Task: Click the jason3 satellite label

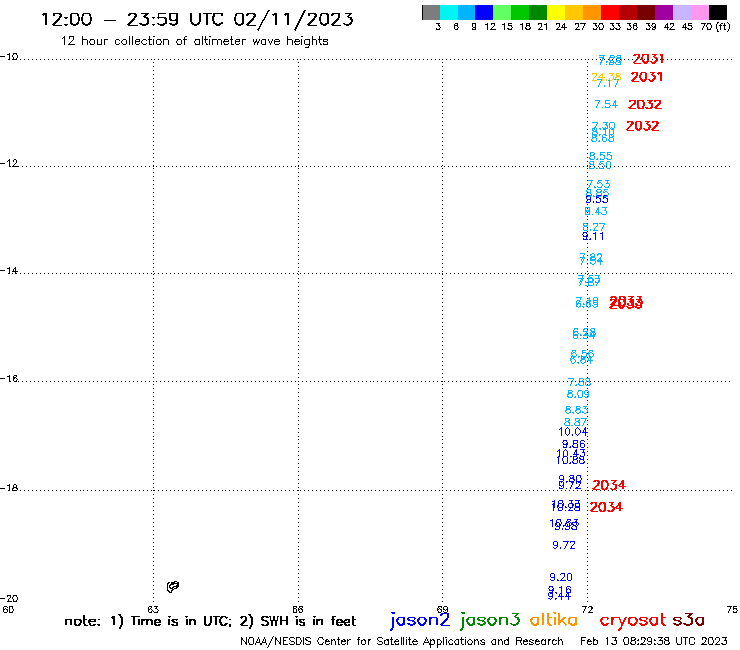Action: point(490,620)
